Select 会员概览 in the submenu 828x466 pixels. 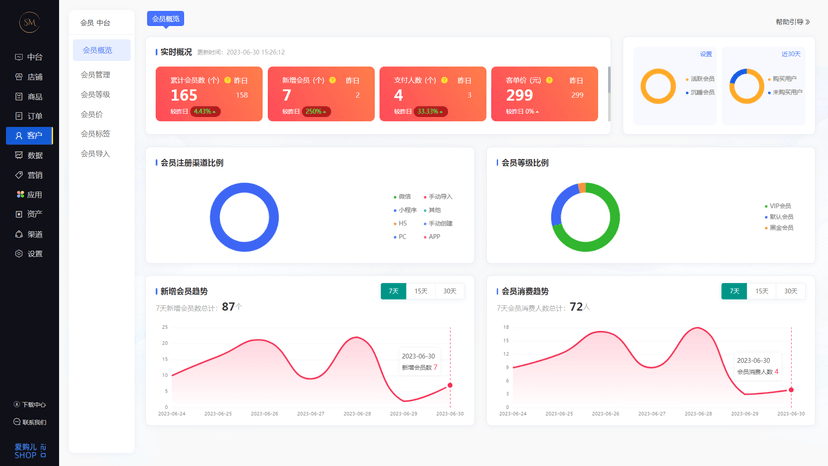coord(101,50)
